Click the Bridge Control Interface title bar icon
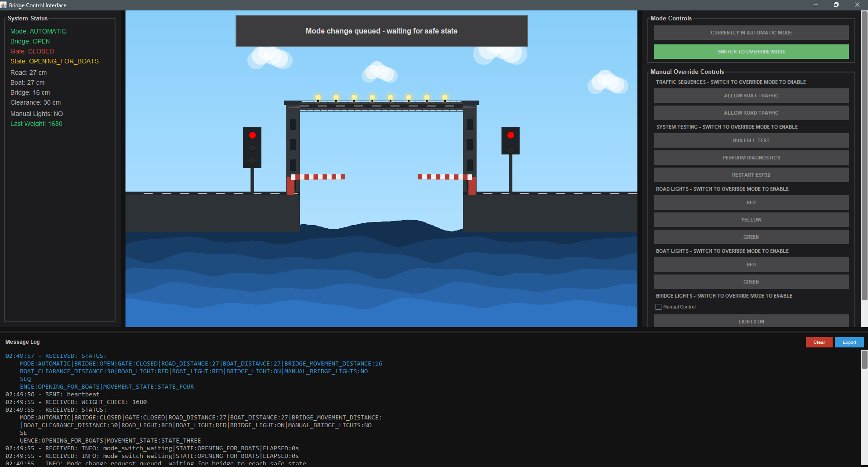The height and width of the screenshot is (467, 868). [4, 5]
